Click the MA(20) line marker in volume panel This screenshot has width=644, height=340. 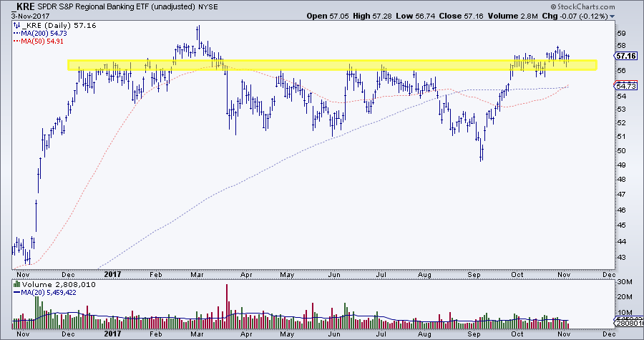pos(17,293)
